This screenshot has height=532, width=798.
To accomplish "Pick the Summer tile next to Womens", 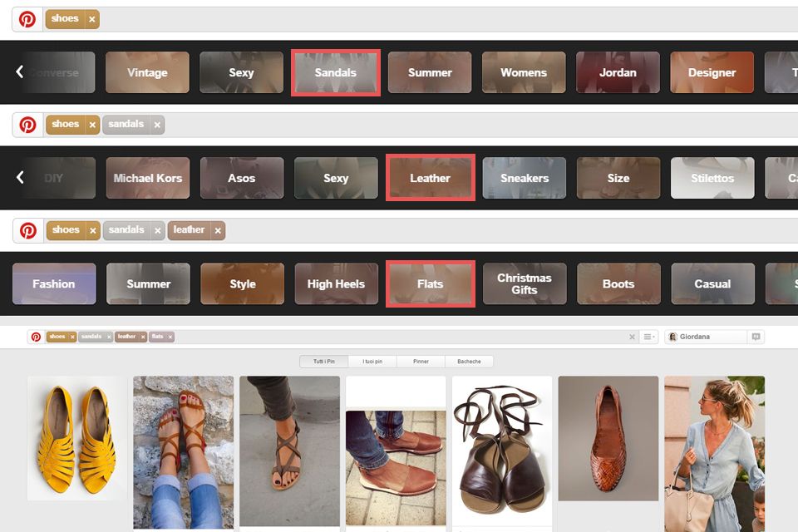I will coord(430,72).
